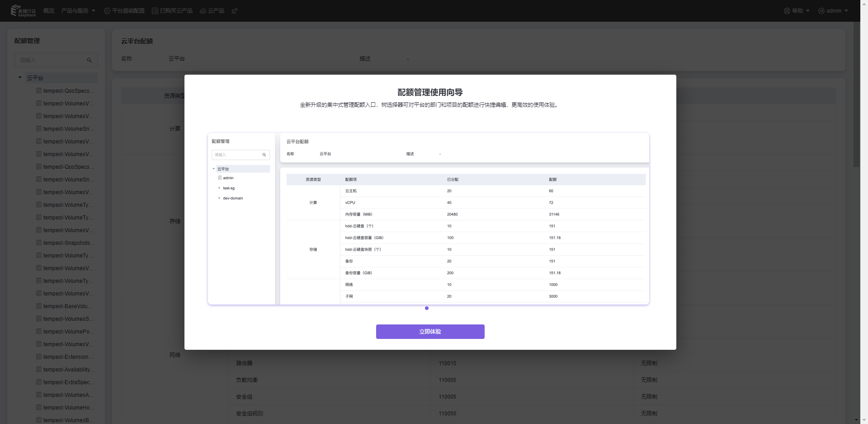Click the EasyStack logo
The image size is (868, 424).
point(23,11)
